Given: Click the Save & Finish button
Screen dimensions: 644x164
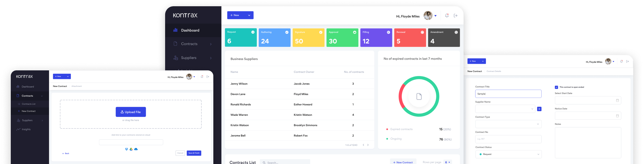Looking at the screenshot, I should [194, 153].
